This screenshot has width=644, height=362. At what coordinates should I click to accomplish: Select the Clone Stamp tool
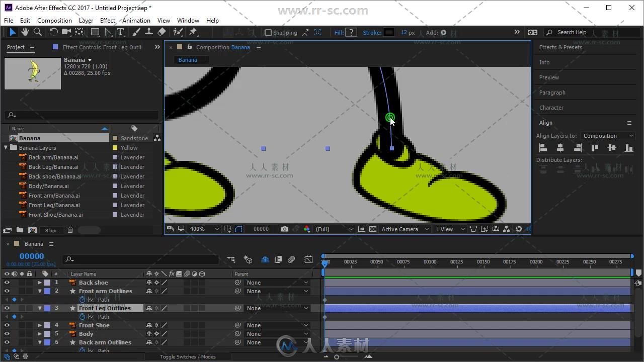click(148, 32)
